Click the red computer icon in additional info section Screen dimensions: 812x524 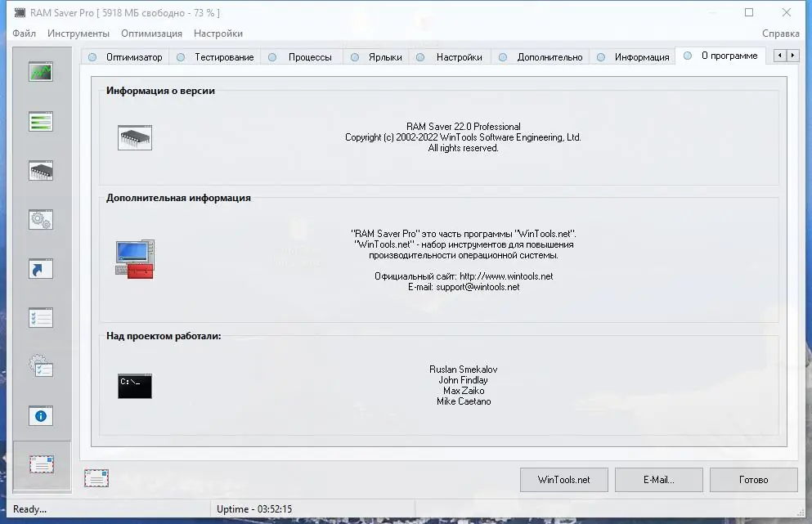click(133, 258)
